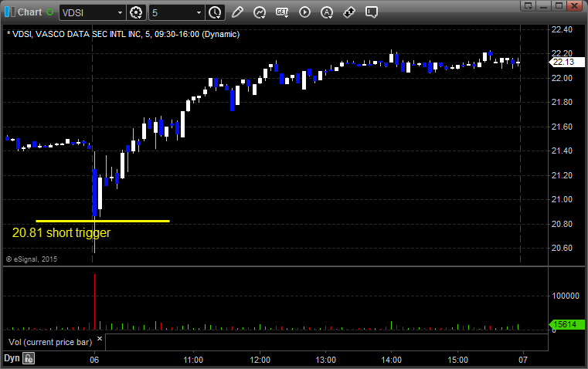This screenshot has width=588, height=369.
Task: Click the 06 date axis label
Action: click(94, 360)
